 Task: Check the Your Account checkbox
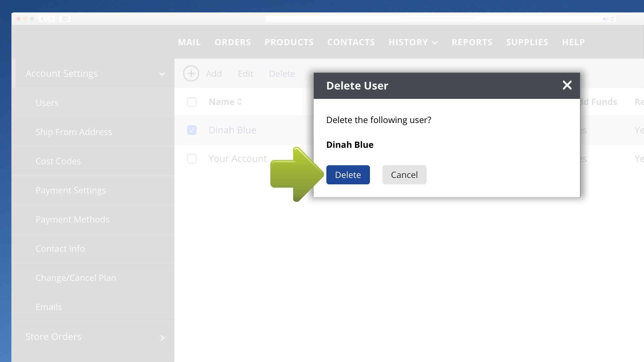[x=192, y=159]
